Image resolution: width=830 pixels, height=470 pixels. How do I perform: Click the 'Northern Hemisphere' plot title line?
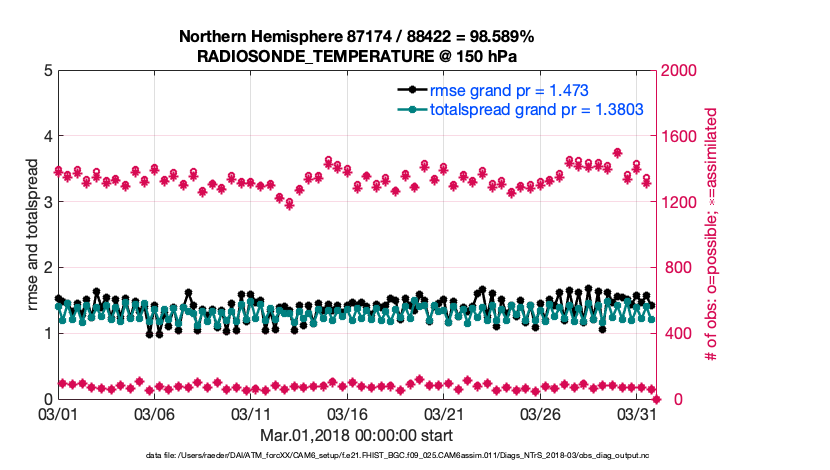[356, 37]
